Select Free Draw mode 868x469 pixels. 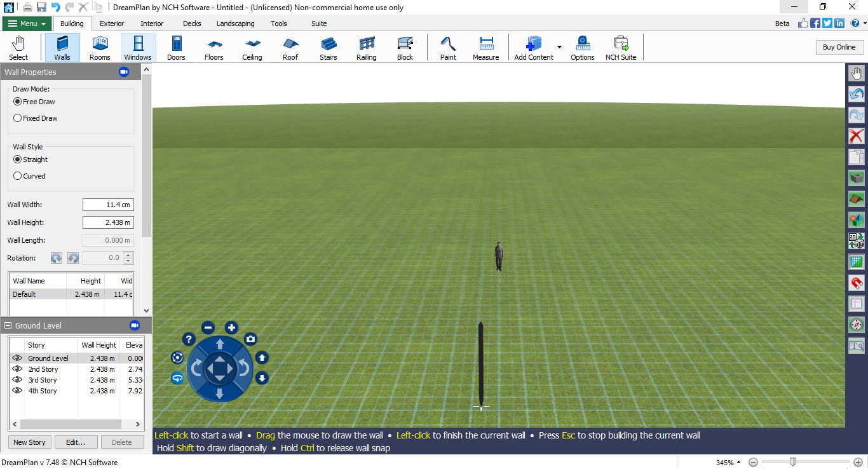(x=34, y=102)
